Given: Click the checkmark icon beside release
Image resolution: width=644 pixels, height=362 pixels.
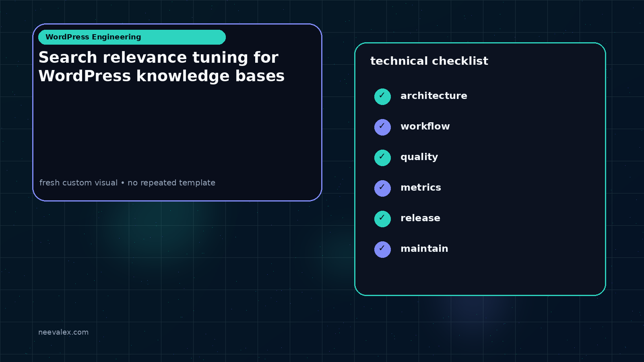Looking at the screenshot, I should click(382, 219).
